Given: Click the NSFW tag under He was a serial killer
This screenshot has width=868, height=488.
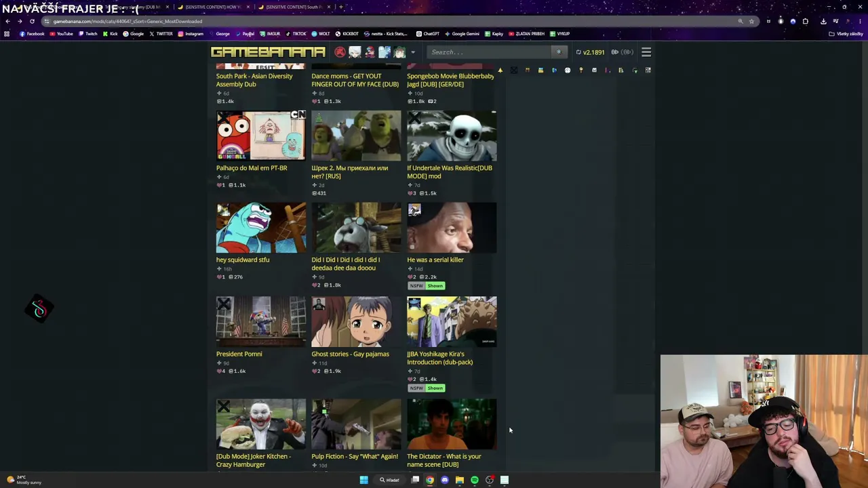Looking at the screenshot, I should (416, 286).
